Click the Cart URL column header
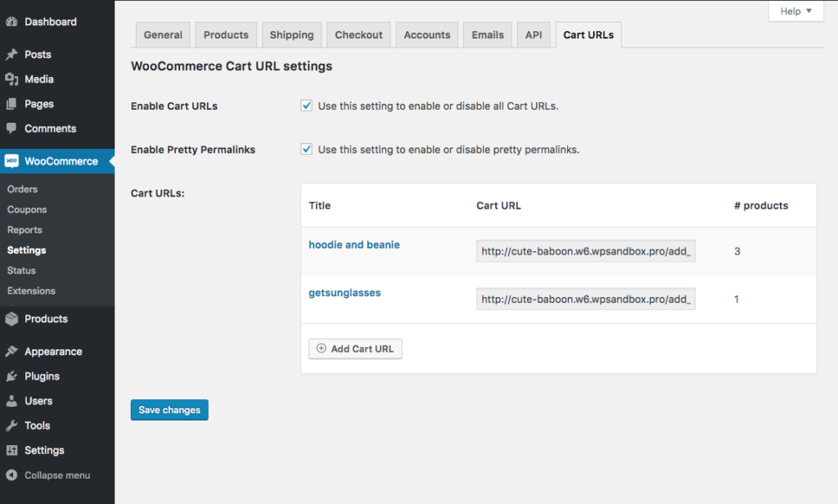Viewport: 838px width, 504px height. coord(498,205)
